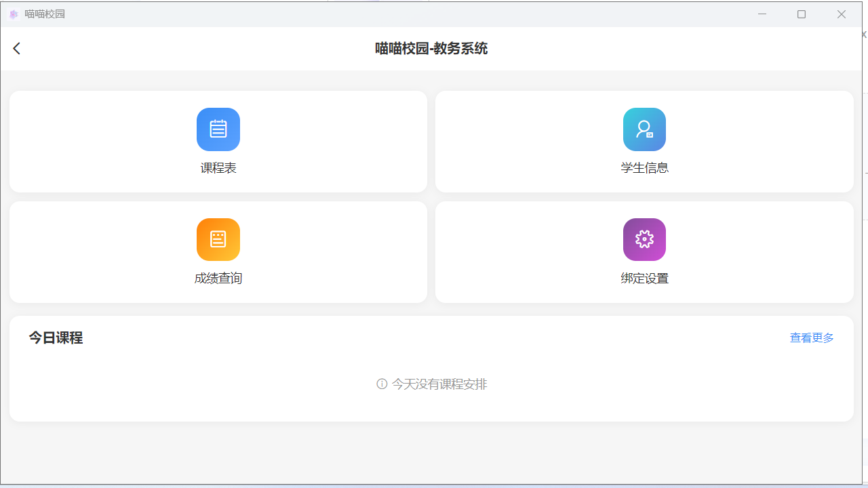Click the 喵喵校园-教务系统 page title
The image size is (868, 488).
(x=431, y=49)
